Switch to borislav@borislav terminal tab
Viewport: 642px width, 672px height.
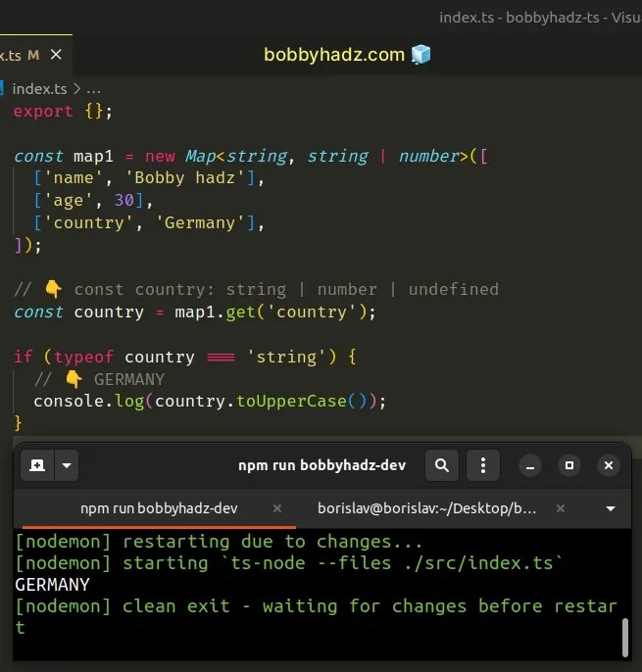coord(426,508)
